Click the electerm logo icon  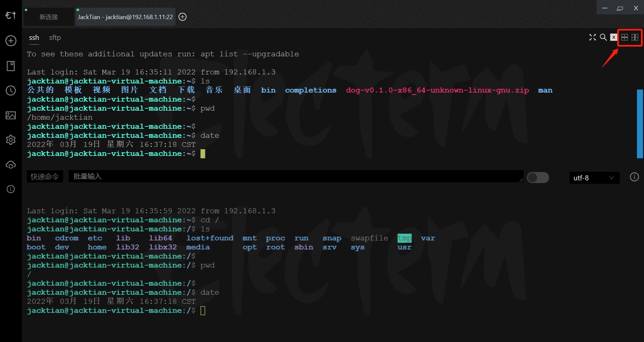(11, 15)
